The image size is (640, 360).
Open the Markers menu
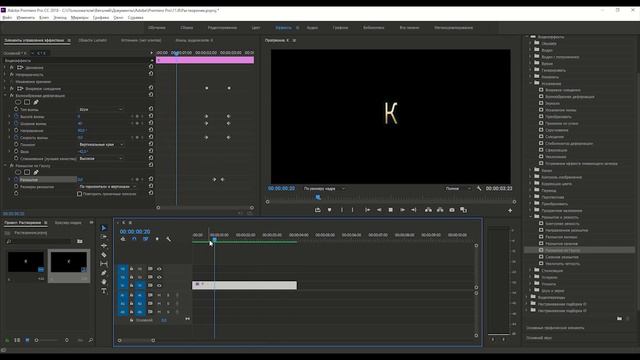pos(79,18)
